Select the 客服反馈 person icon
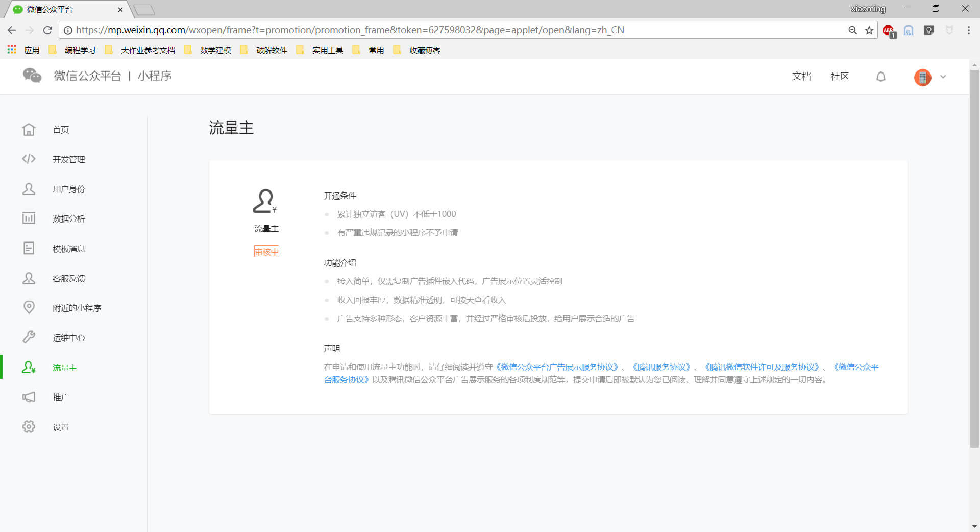 point(29,278)
